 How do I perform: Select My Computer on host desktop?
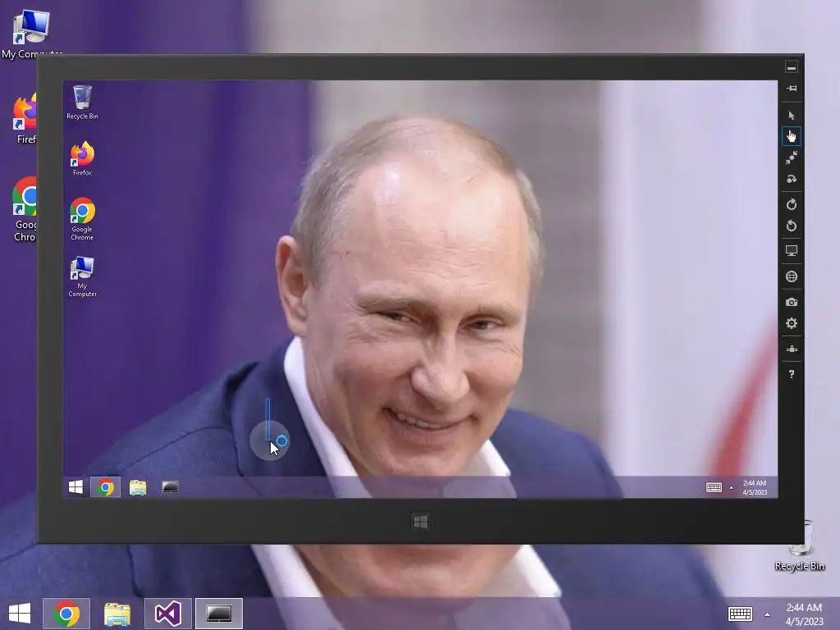(32, 33)
